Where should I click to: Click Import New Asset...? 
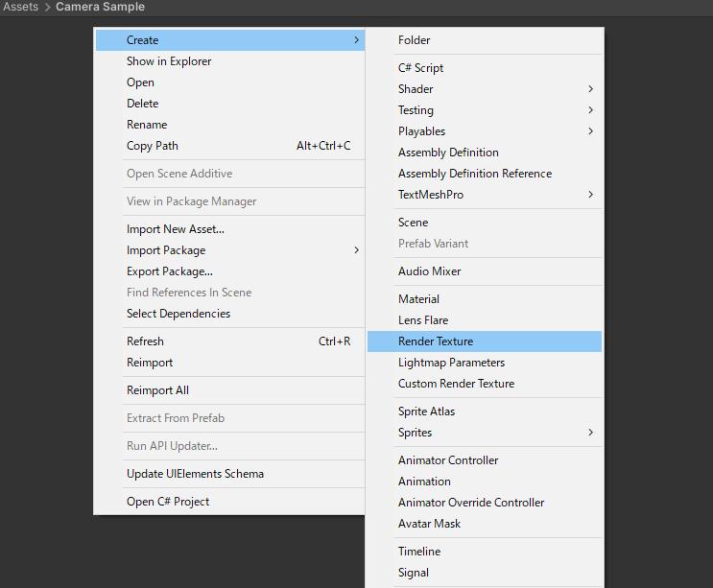(230, 229)
